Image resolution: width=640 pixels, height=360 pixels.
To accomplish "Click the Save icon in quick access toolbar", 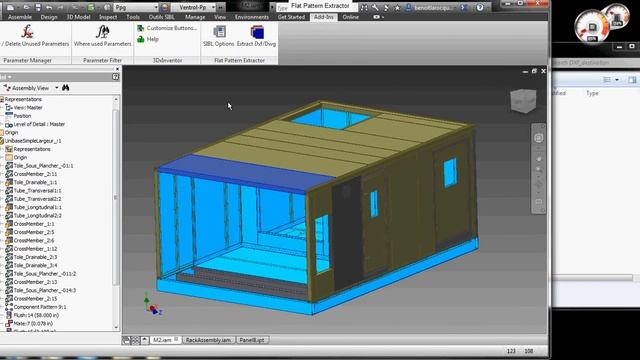I will (38, 7).
